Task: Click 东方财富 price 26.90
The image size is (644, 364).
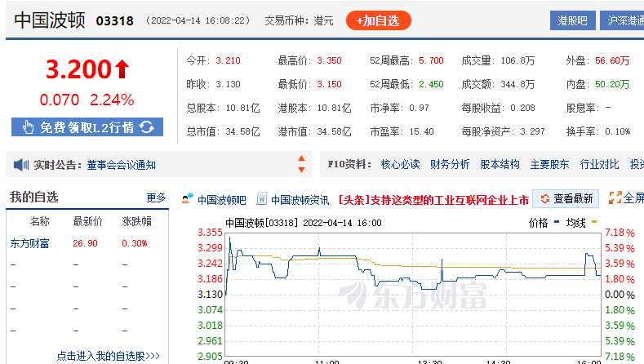Action: pos(85,243)
